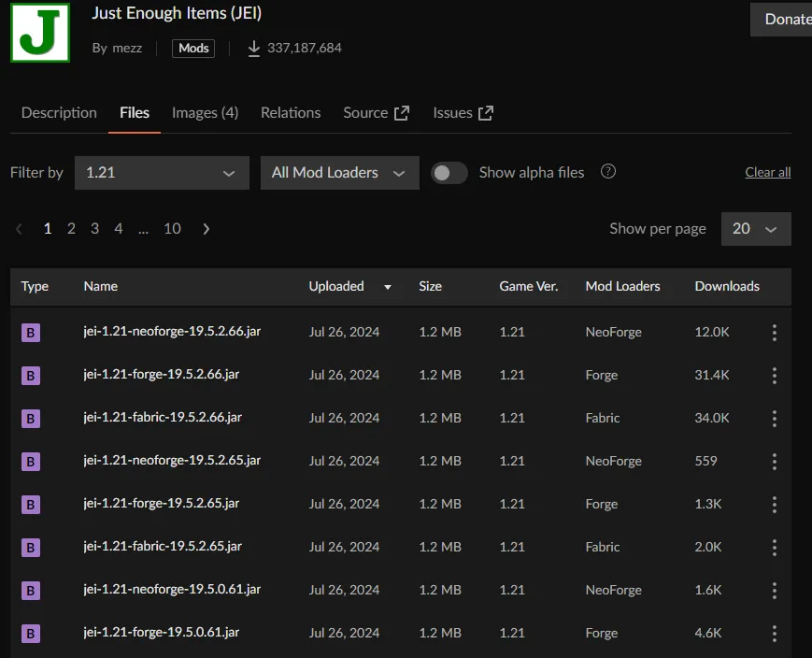Click the Mods category tag

tap(193, 49)
